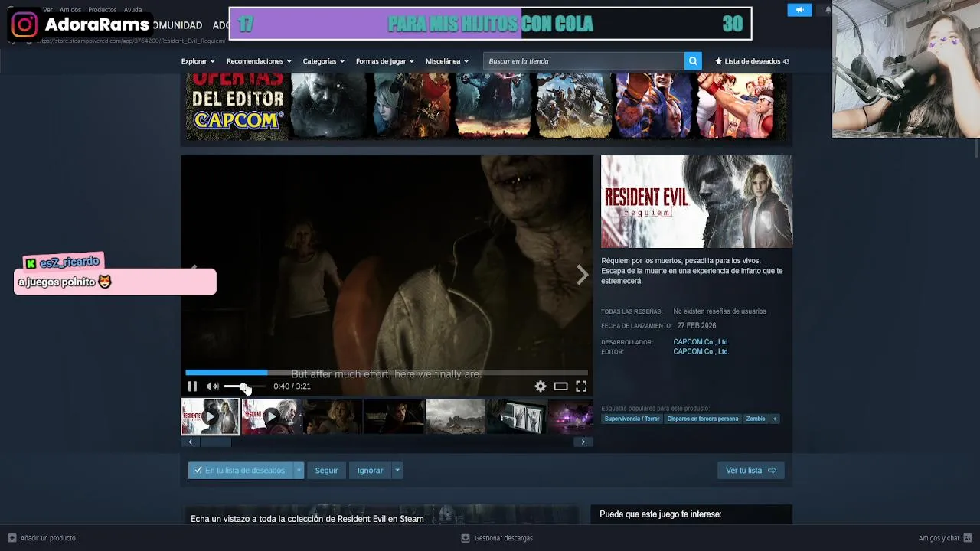Select dark-haired man in car screenshot thumbnail
Viewport: 980px width, 551px height.
pyautogui.click(x=394, y=417)
